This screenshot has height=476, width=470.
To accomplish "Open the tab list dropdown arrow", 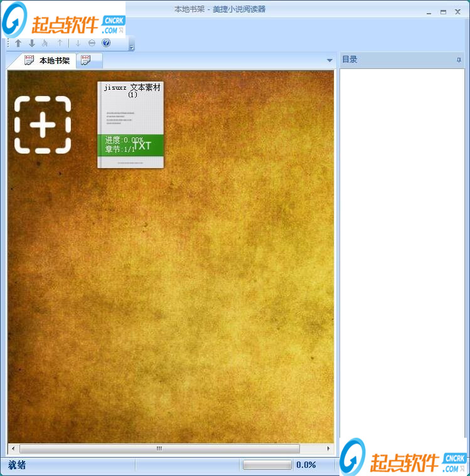I will pyautogui.click(x=329, y=60).
